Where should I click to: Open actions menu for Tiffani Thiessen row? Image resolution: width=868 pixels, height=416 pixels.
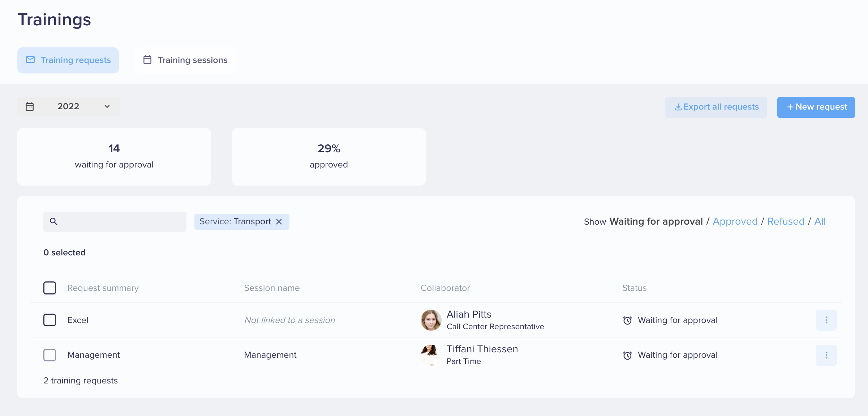click(826, 355)
